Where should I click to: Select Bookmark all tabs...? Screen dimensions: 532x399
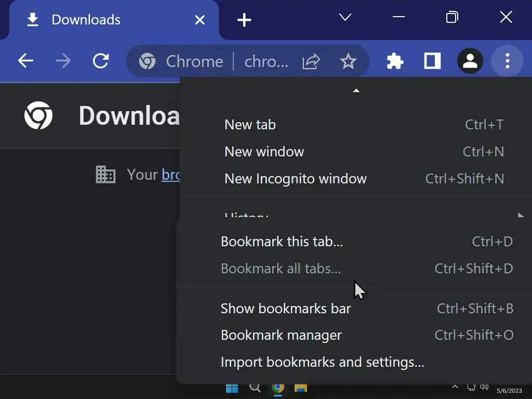[354, 269]
